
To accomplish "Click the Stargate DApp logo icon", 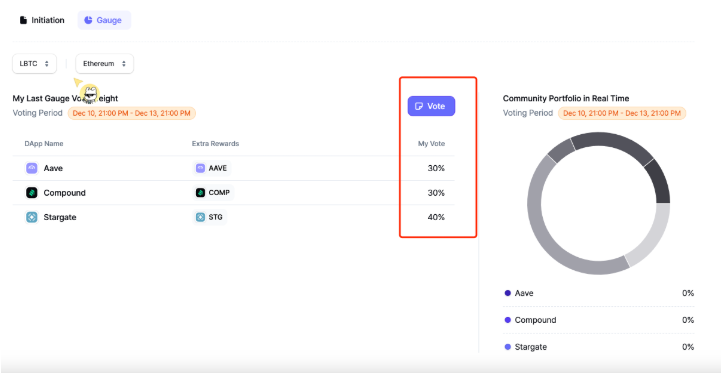I will [32, 217].
